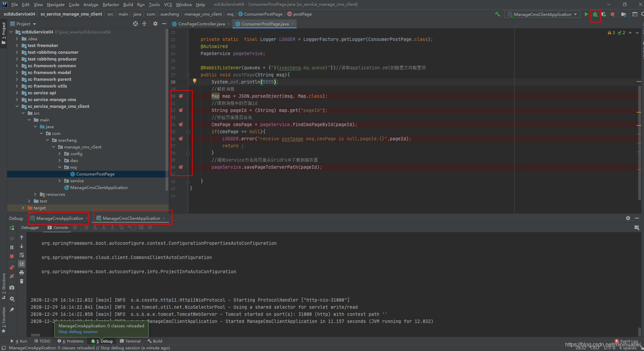Open View Breakpoints double red dots icon
Viewport: 644px width, 351px height.
(x=12, y=267)
